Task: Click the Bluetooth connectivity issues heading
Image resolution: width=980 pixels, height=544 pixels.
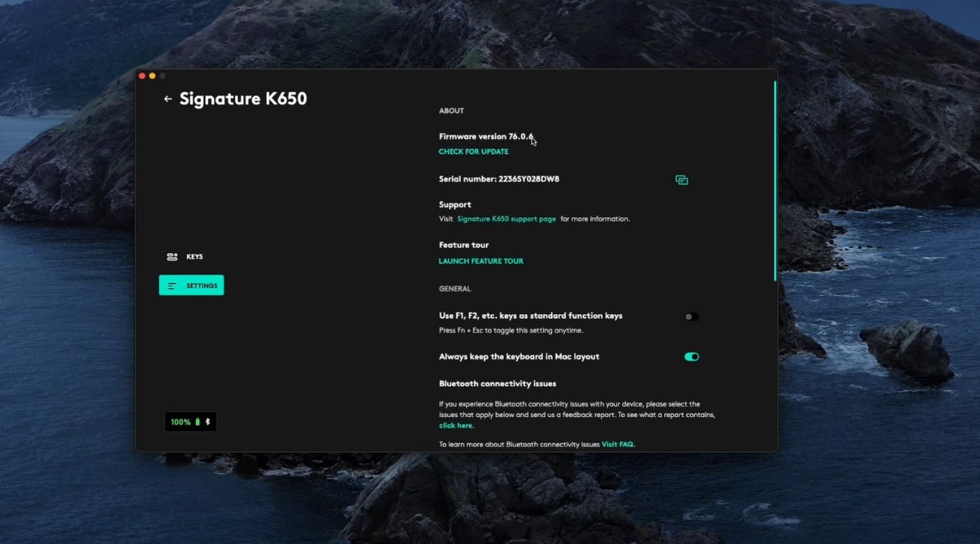Action: (x=497, y=384)
